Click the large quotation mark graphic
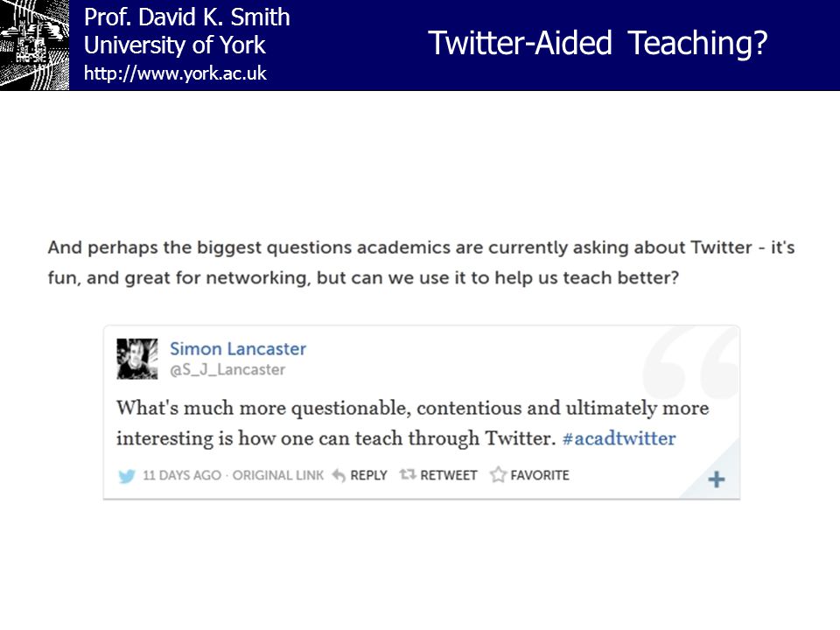The width and height of the screenshot is (840, 630). [690, 364]
